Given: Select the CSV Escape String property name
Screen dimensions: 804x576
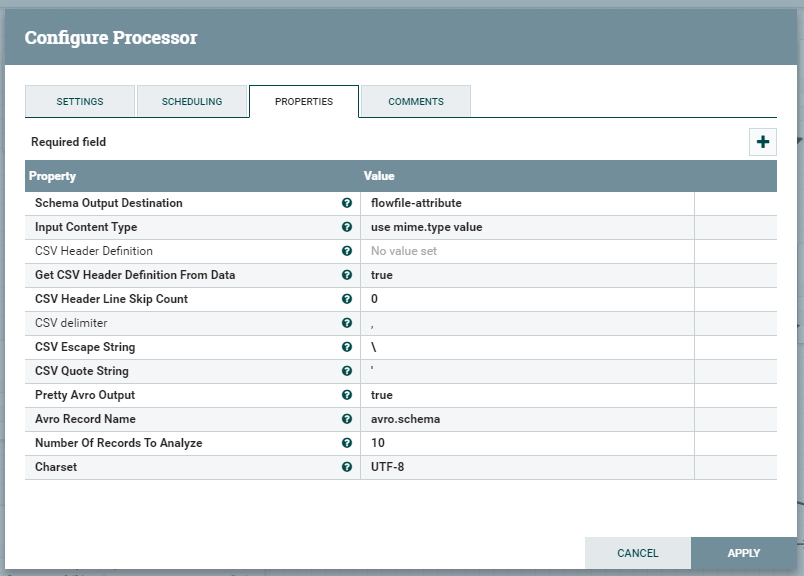Looking at the screenshot, I should pyautogui.click(x=85, y=347).
